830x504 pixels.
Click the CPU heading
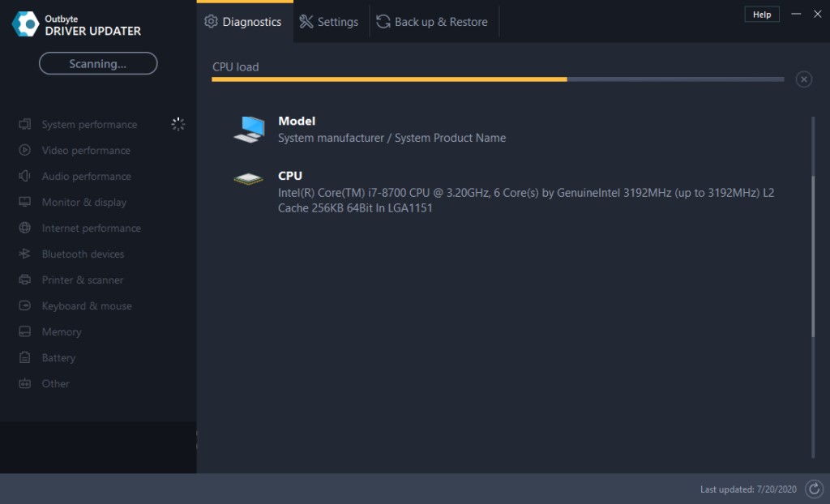coord(290,176)
